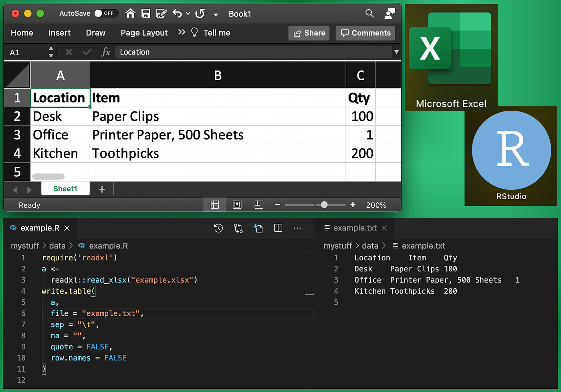This screenshot has height=392, width=561.
Task: Add a new sheet with plus icon
Action: coord(102,189)
